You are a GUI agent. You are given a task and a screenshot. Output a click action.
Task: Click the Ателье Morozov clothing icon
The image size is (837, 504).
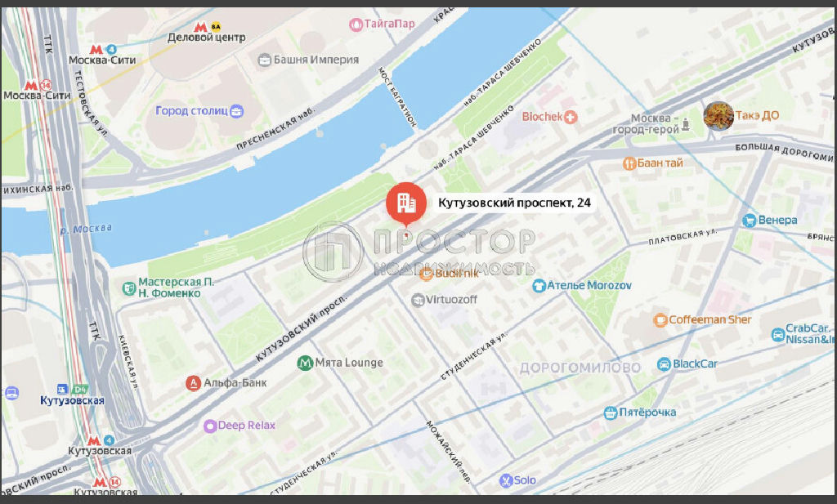(x=539, y=286)
